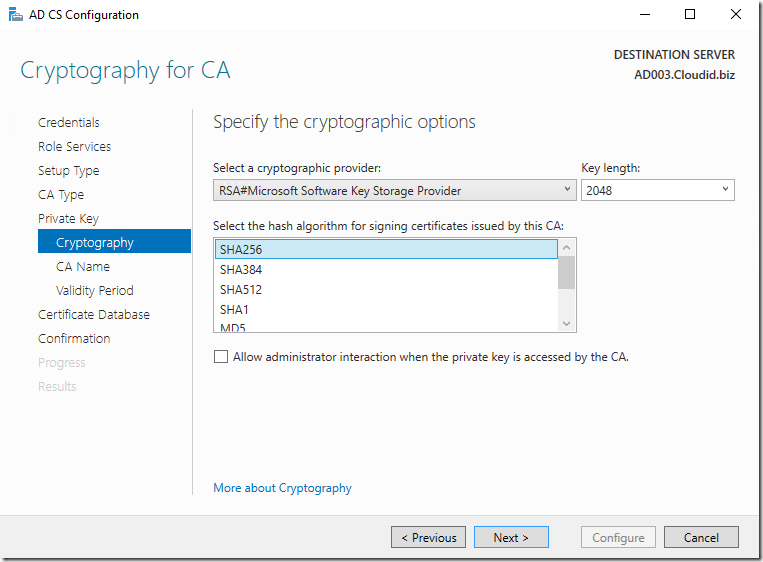
Task: Switch to the Setup Type step
Action: tap(69, 171)
